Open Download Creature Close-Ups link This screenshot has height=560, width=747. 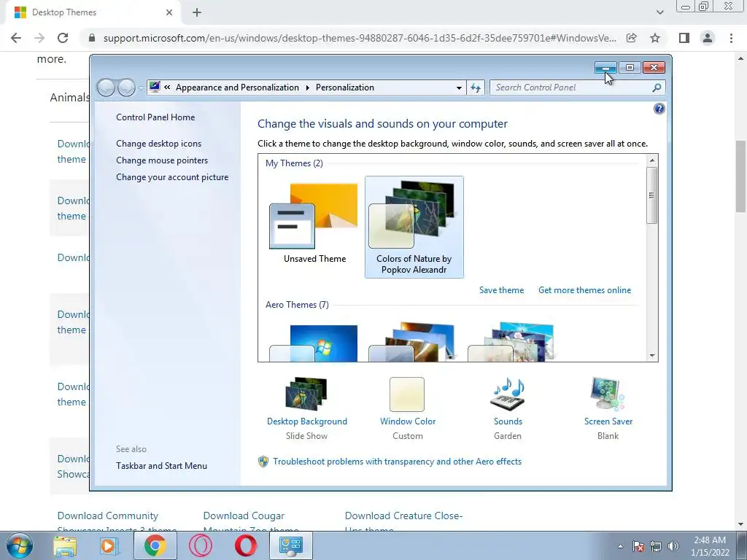click(403, 522)
